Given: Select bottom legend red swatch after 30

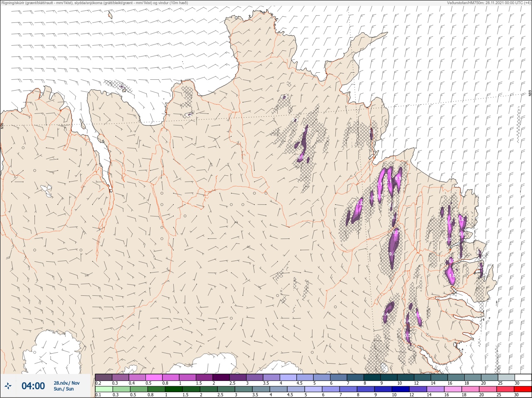Looking at the screenshot, I should pos(523,389).
